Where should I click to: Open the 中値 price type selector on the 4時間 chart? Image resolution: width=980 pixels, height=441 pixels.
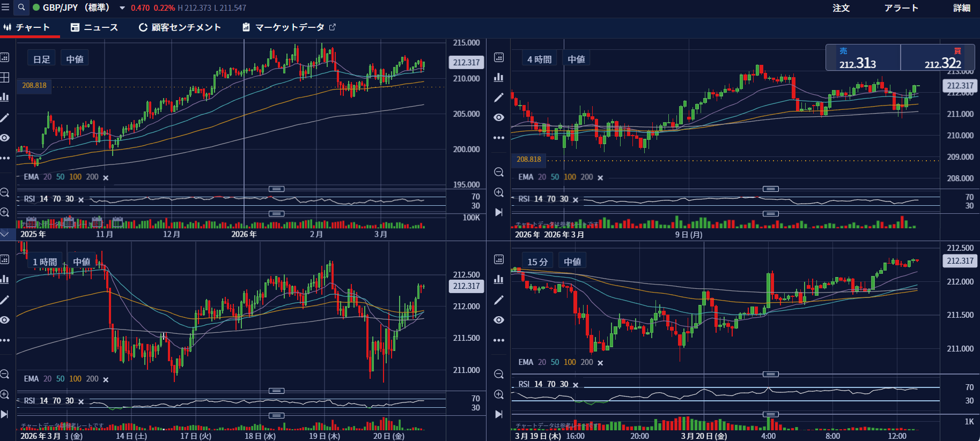(x=577, y=59)
